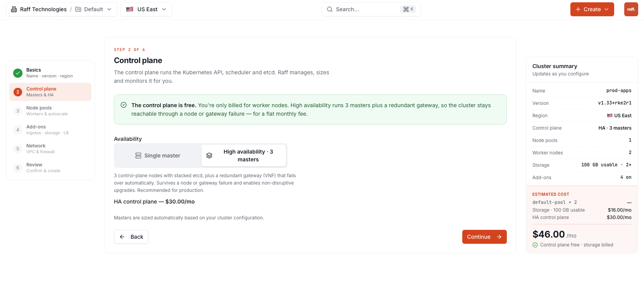This screenshot has height=284, width=644.
Task: Click Raff Technologies organization link
Action: [43, 9]
